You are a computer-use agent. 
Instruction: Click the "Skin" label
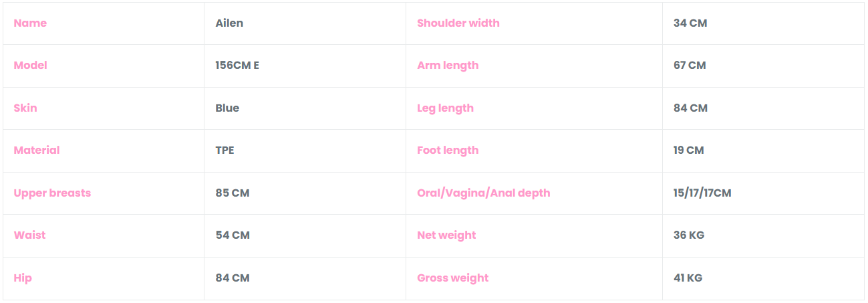(x=25, y=108)
